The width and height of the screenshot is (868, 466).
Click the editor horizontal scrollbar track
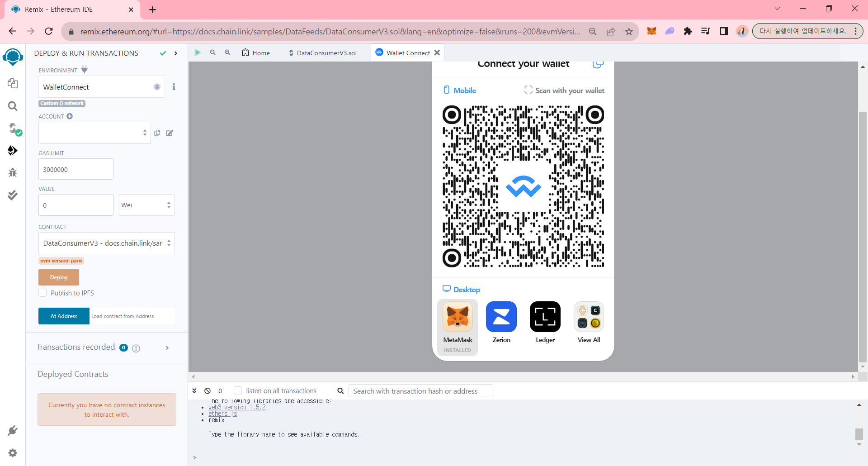click(523, 376)
